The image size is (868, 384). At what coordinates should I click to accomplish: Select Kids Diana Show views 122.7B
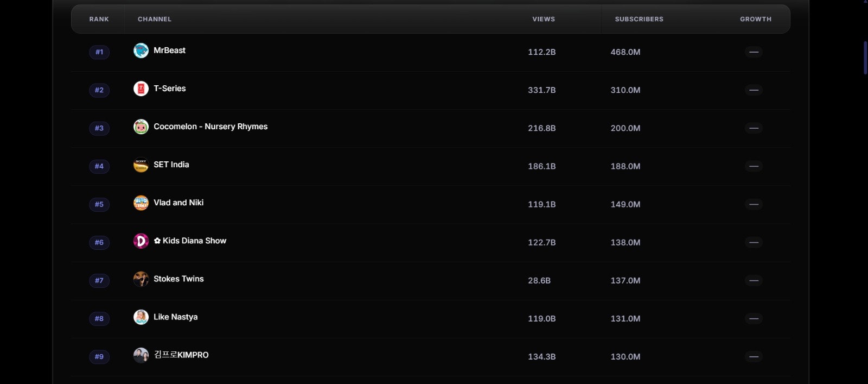[x=541, y=242]
